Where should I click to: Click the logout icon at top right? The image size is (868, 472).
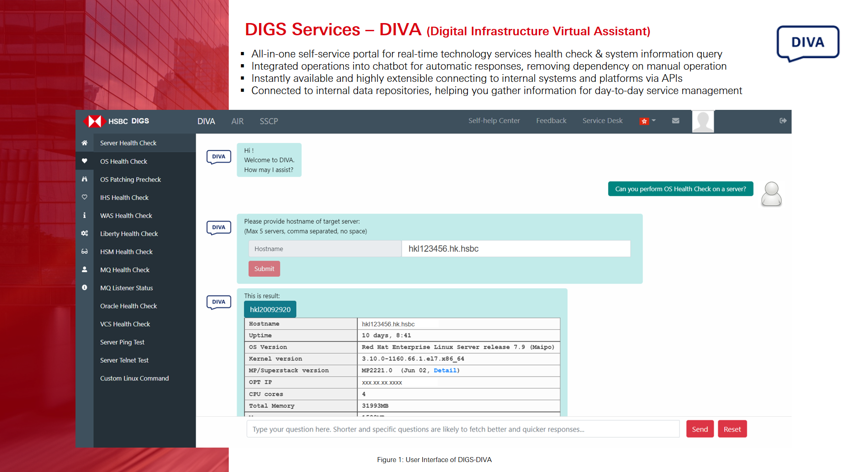coord(783,121)
